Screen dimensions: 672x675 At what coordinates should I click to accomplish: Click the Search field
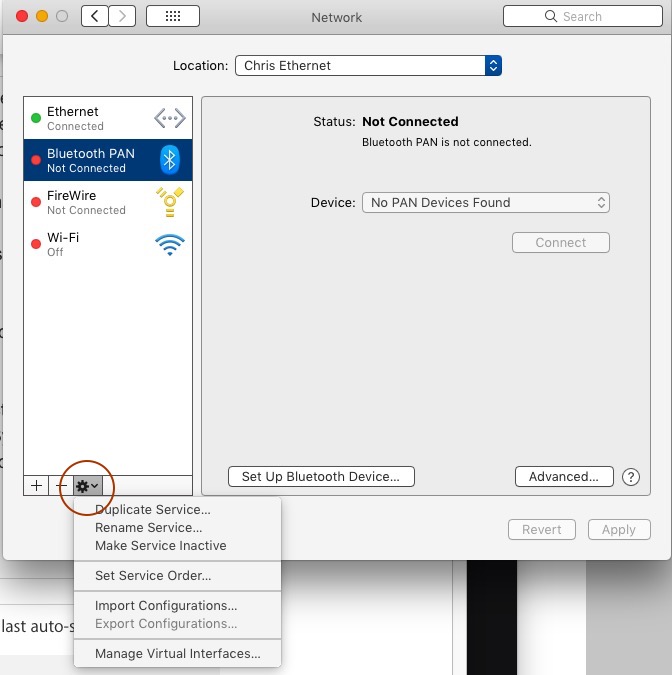(582, 16)
